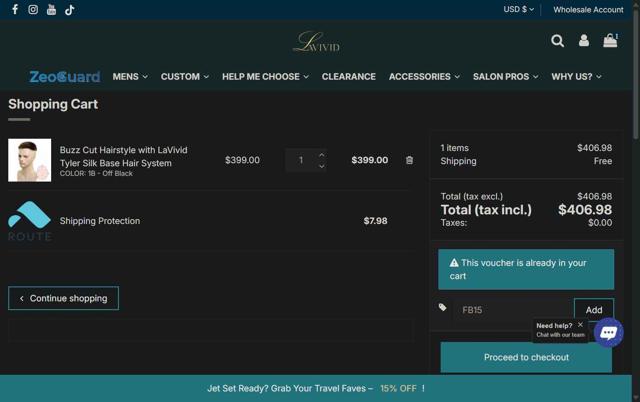Click the COLOR: 1B - Off Black text
640x402 pixels.
pos(96,173)
